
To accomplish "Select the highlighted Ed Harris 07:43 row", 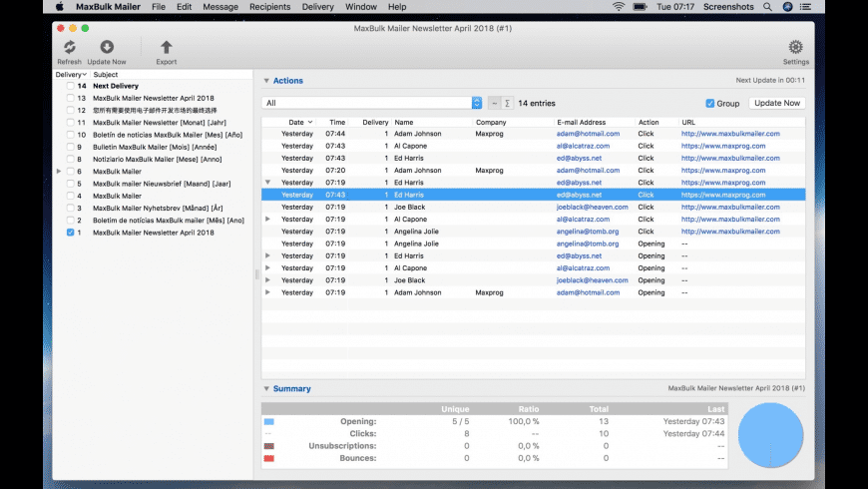I will pos(533,195).
